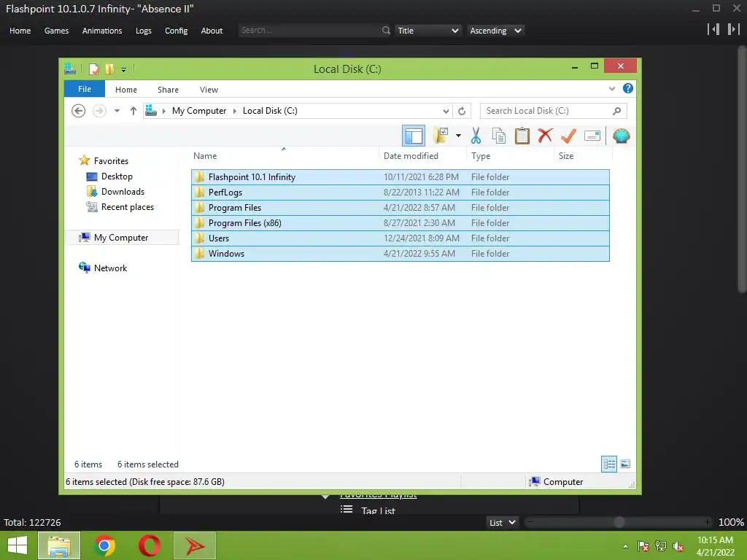Open Logs tab in Flashpoint
This screenshot has width=747, height=560.
pyautogui.click(x=144, y=31)
